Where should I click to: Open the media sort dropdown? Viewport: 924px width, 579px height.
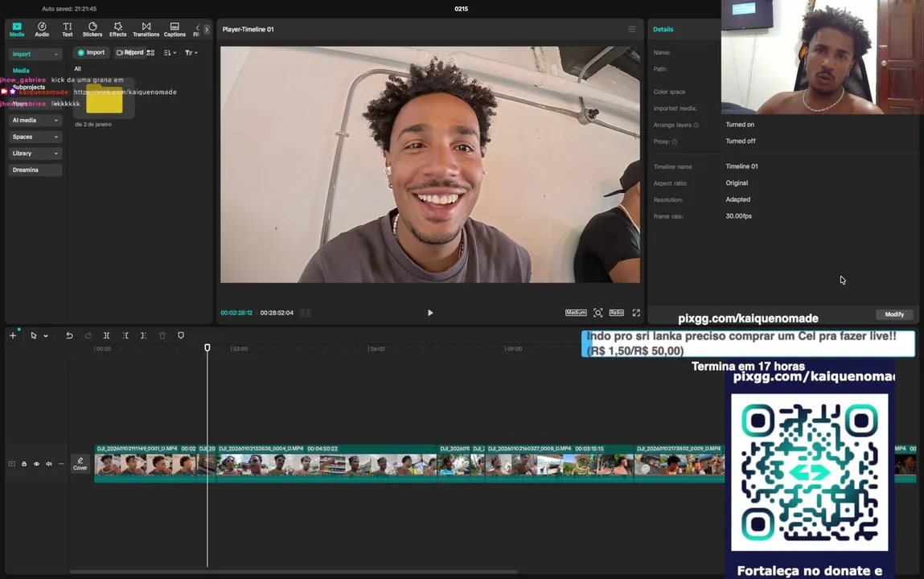[170, 52]
